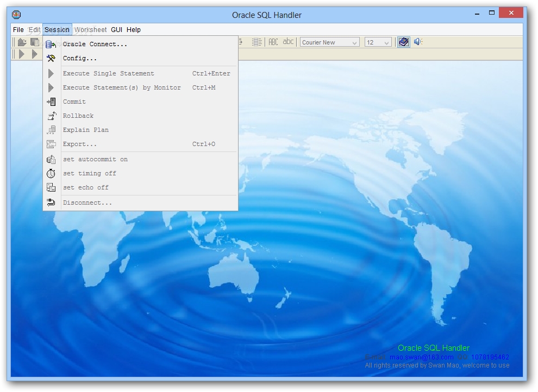Maximize the Oracle SQL Handler window
The height and width of the screenshot is (392, 538).
point(492,13)
